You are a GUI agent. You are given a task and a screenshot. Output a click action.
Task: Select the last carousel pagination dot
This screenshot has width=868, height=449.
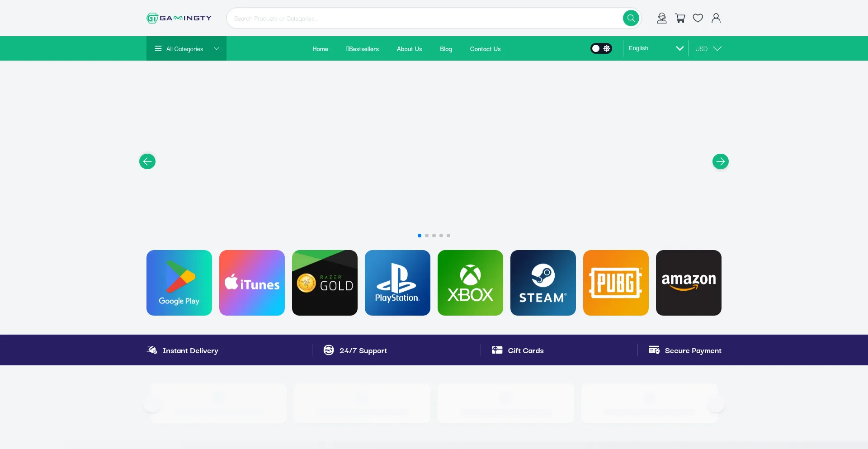point(448,236)
